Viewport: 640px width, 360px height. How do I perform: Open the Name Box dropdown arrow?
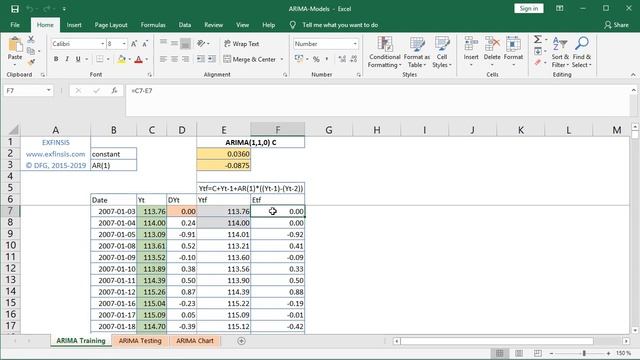49,91
